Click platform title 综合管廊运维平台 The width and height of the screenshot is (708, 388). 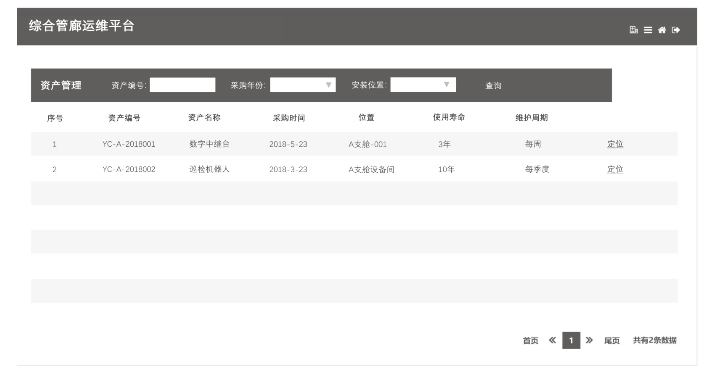coord(82,26)
